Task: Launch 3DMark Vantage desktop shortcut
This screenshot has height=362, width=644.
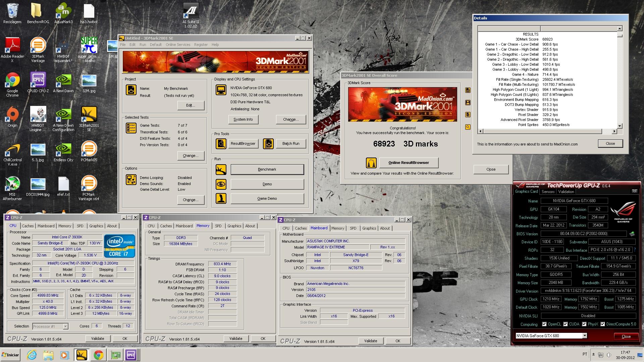Action: coord(38,50)
